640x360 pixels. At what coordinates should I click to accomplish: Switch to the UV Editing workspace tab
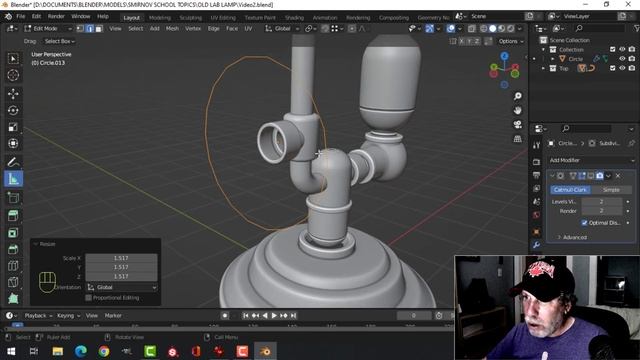(223, 18)
